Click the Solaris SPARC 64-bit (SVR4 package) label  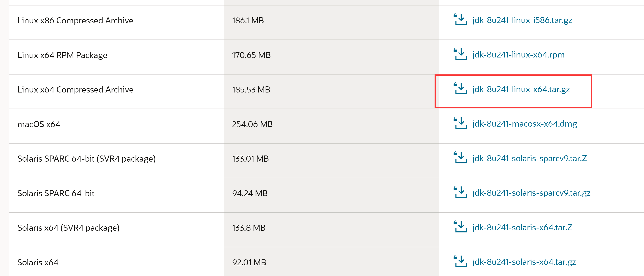[86, 159]
